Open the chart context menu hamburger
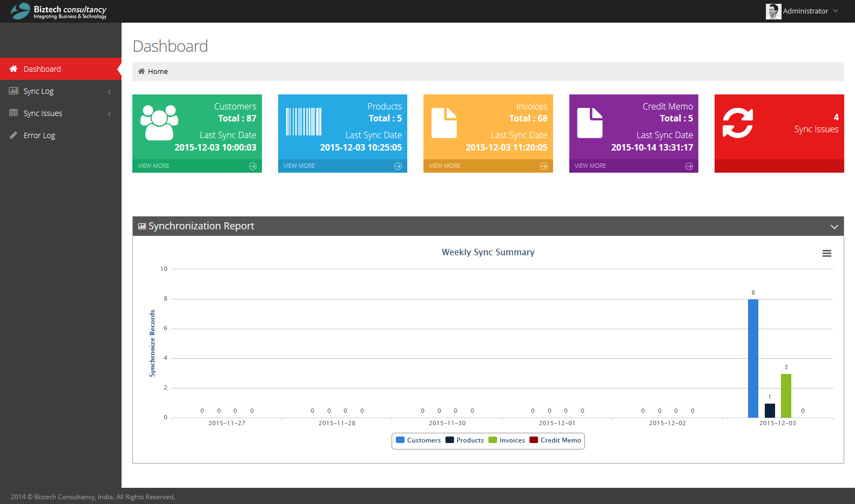This screenshot has width=855, height=504. click(827, 254)
